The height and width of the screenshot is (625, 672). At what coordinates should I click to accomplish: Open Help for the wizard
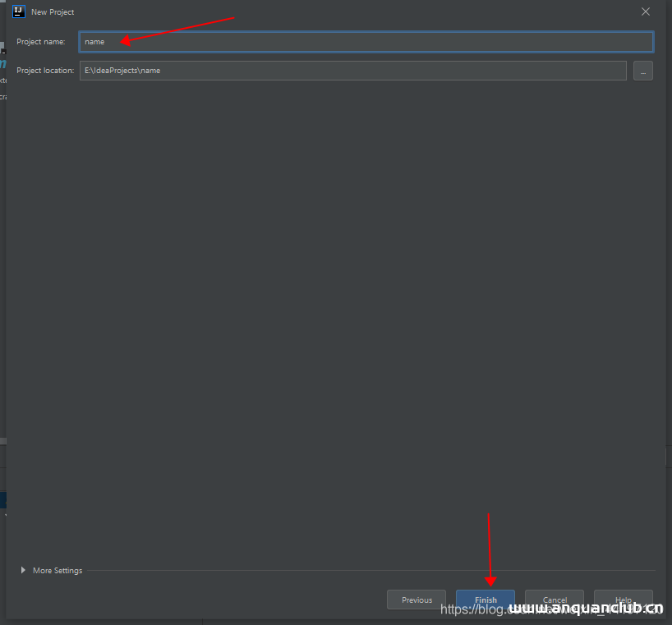(x=624, y=600)
